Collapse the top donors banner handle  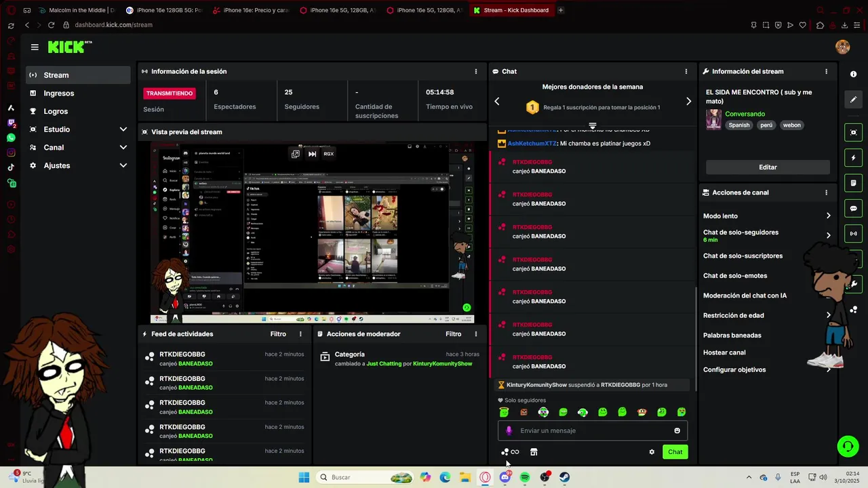pos(592,126)
